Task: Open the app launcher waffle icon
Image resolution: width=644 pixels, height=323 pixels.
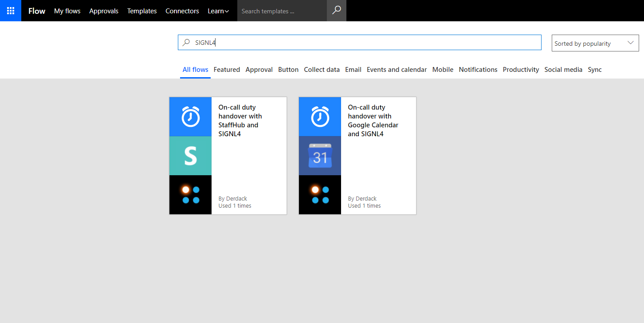Action: (x=11, y=11)
